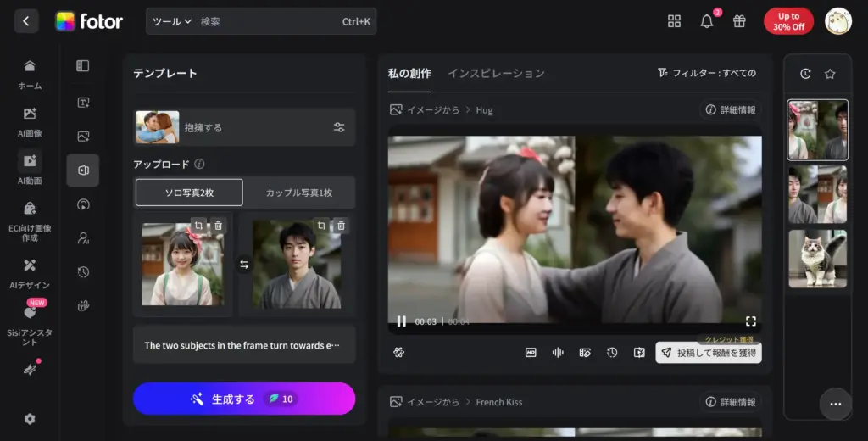Select the fluffy cat thumbnail in right panel
Screen dimensions: 868x441
[x=818, y=259]
